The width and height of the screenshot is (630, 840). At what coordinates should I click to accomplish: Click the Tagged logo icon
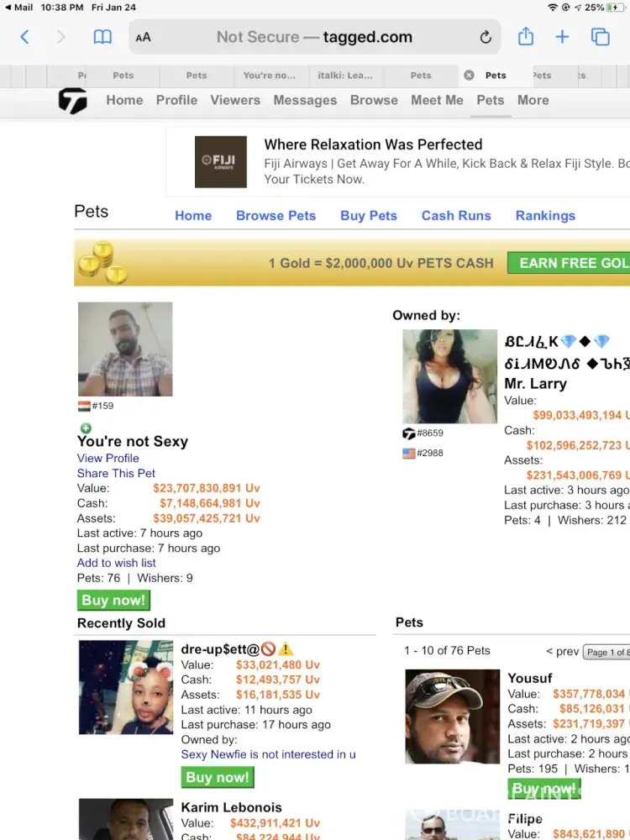click(x=72, y=101)
